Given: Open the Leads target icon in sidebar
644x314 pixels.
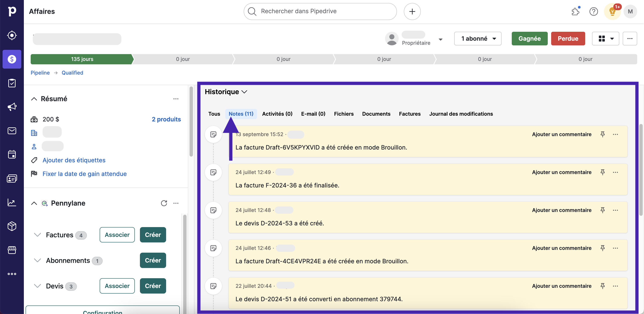Looking at the screenshot, I should 12,35.
